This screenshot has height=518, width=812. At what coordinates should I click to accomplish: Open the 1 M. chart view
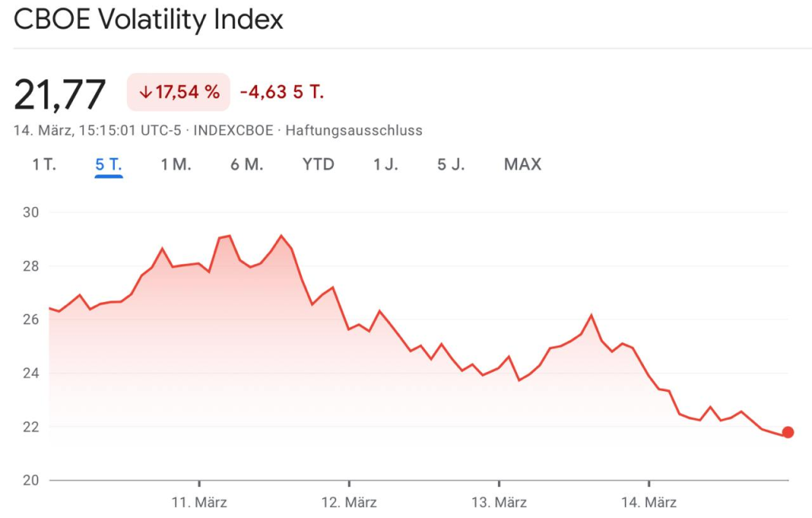pos(176,164)
